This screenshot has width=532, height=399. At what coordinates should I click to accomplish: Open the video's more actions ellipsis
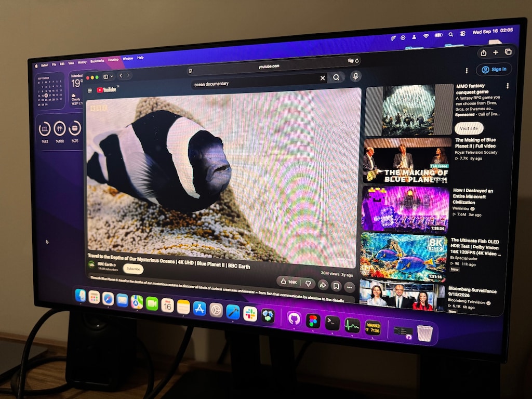point(350,287)
